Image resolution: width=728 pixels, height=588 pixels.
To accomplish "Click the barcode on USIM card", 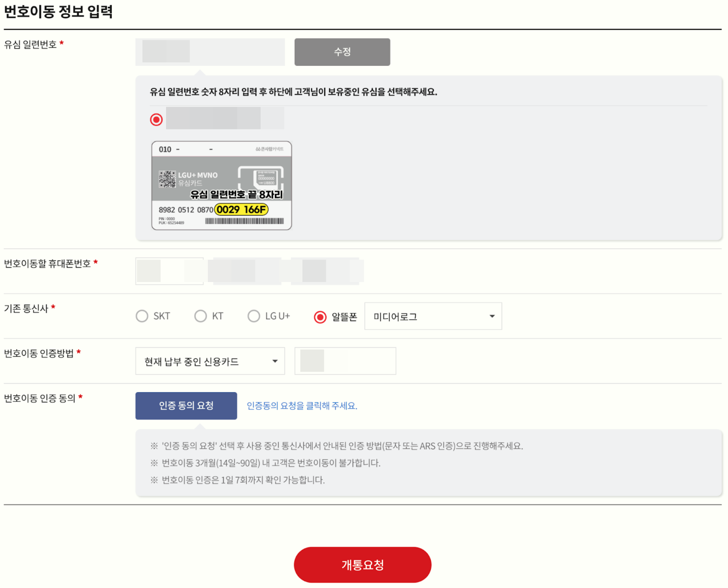I will [244, 221].
